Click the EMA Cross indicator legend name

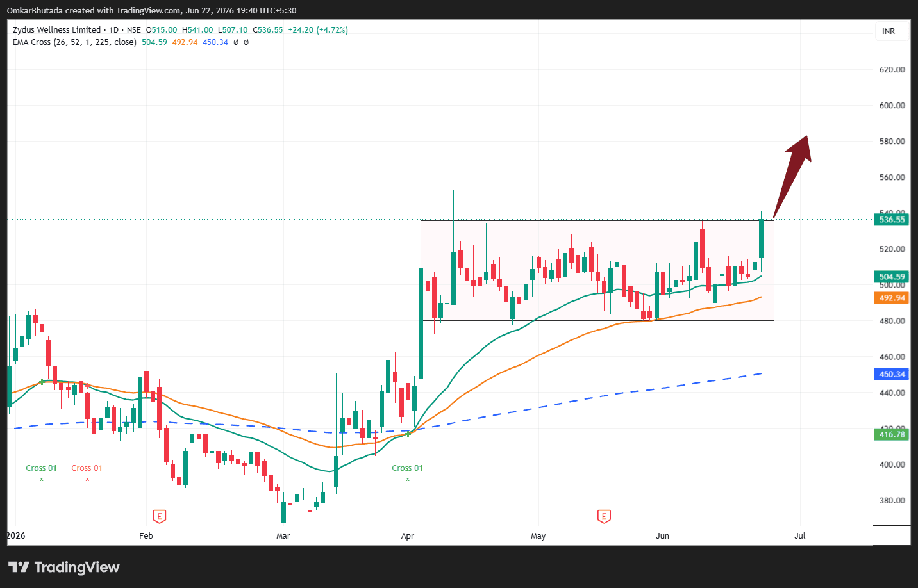[x=74, y=42]
